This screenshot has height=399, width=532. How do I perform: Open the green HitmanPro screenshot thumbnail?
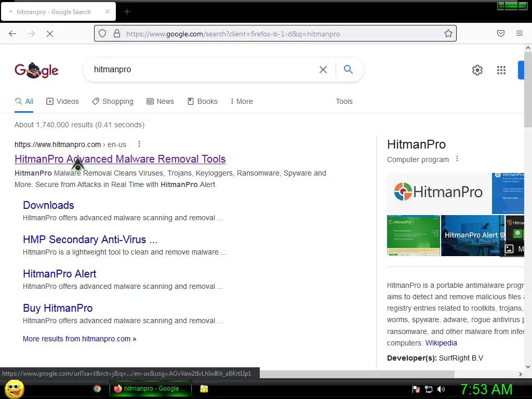pos(413,235)
